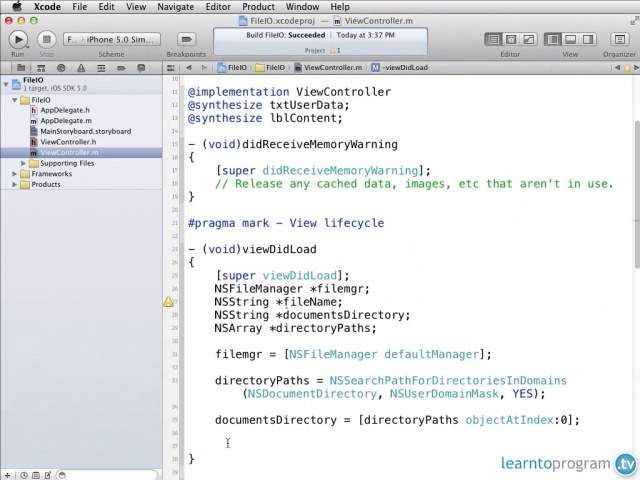Open the Xcode menu

click(47, 7)
